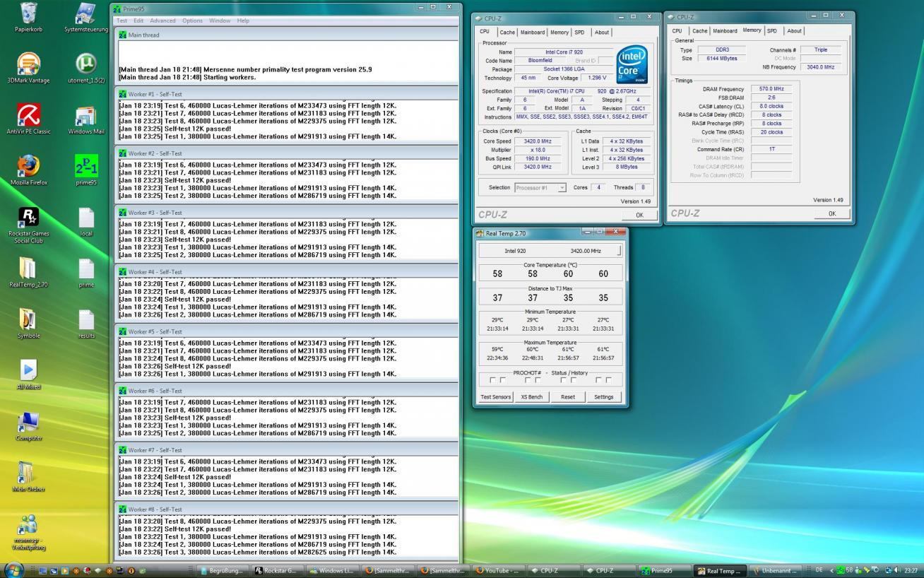
Task: Click the 23:27 clock in the taskbar
Action: pos(911,570)
